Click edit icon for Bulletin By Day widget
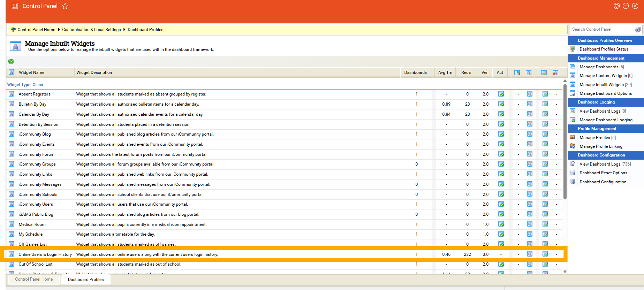 pos(545,104)
